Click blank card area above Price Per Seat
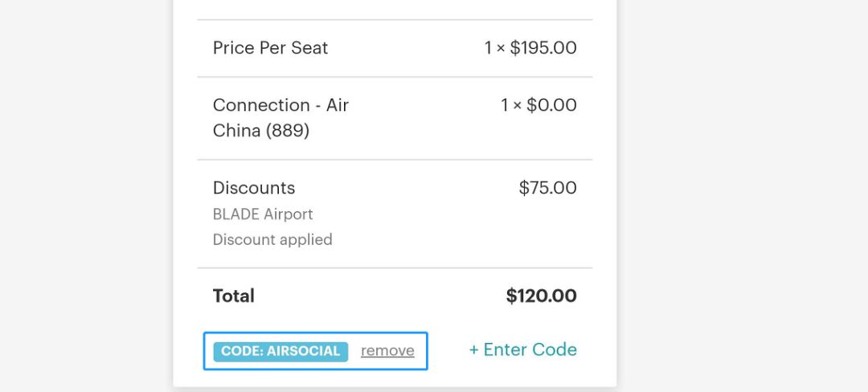 [394, 8]
